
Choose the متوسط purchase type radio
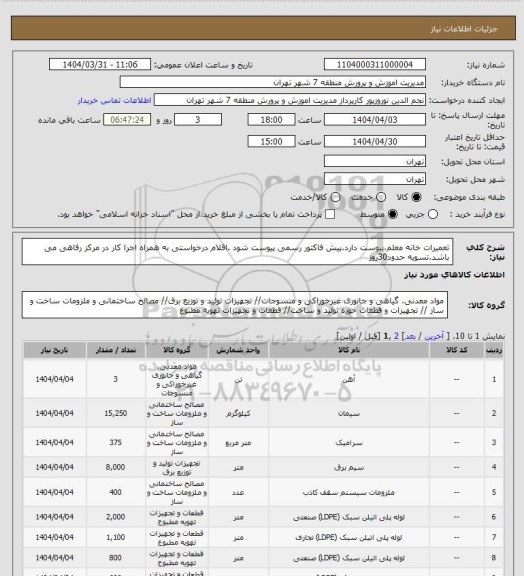[392, 214]
